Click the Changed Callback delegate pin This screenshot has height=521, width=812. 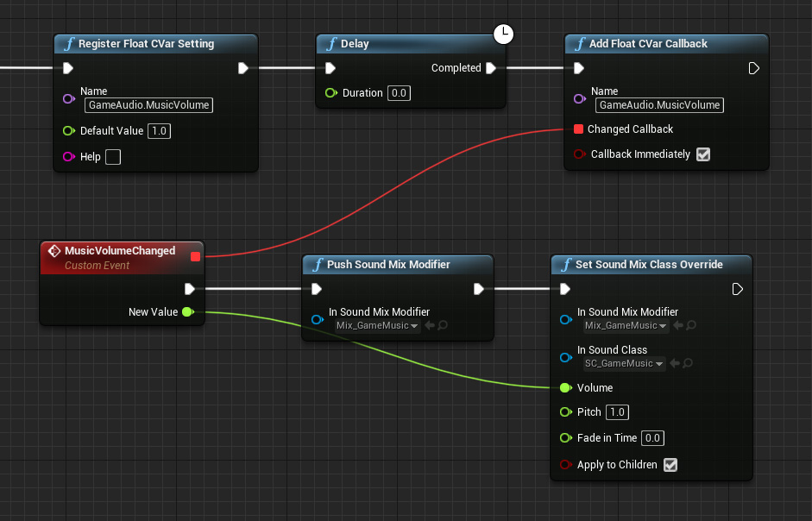point(578,129)
